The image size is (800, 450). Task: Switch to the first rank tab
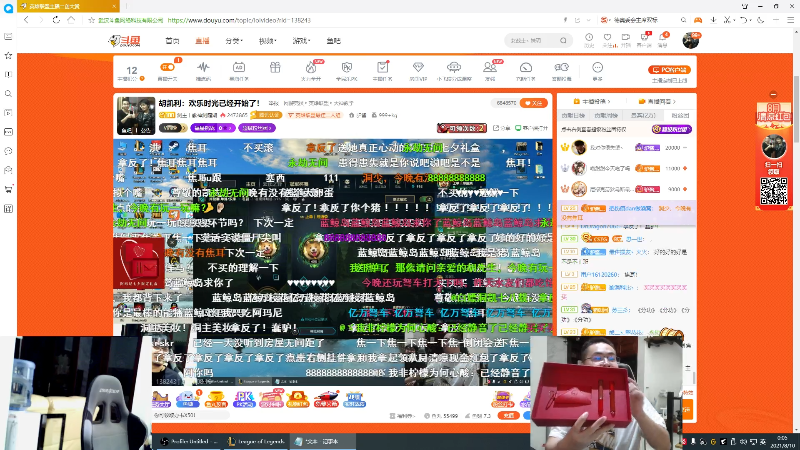[x=573, y=115]
